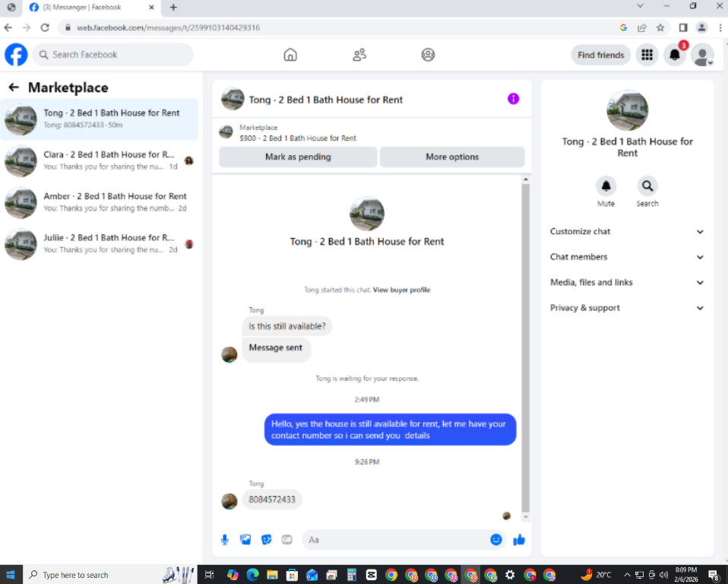This screenshot has height=584, width=728.
Task: Open the browser side panel icon
Action: (x=683, y=28)
